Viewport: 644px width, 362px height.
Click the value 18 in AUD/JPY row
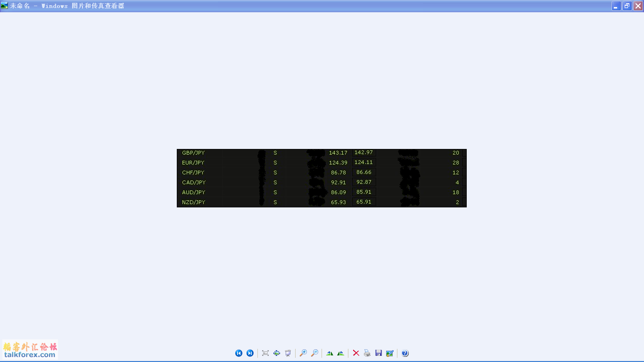point(456,192)
